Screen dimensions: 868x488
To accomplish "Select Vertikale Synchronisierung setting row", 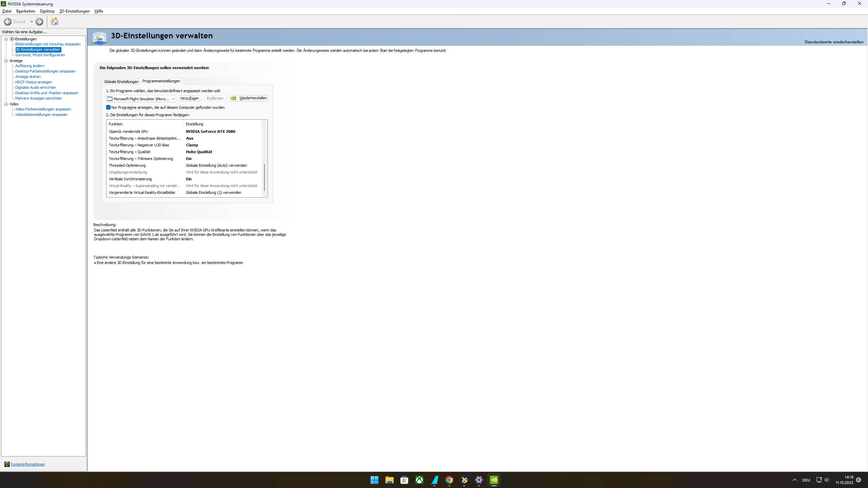I will tap(130, 179).
